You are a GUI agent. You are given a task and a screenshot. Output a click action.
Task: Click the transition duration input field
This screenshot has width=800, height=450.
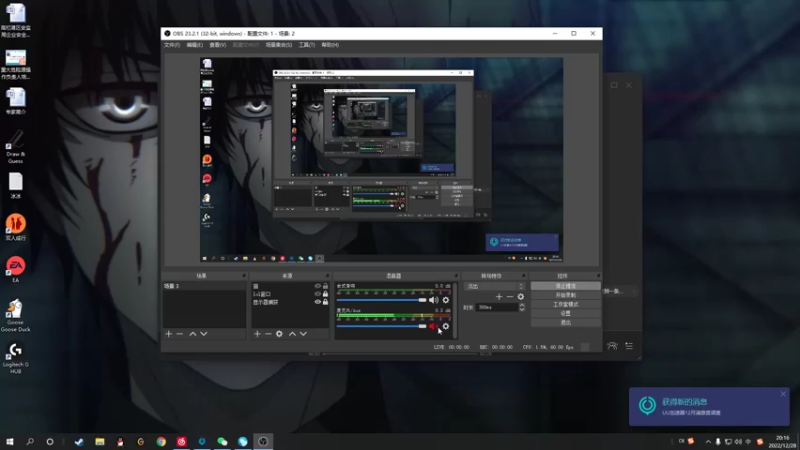[x=497, y=307]
